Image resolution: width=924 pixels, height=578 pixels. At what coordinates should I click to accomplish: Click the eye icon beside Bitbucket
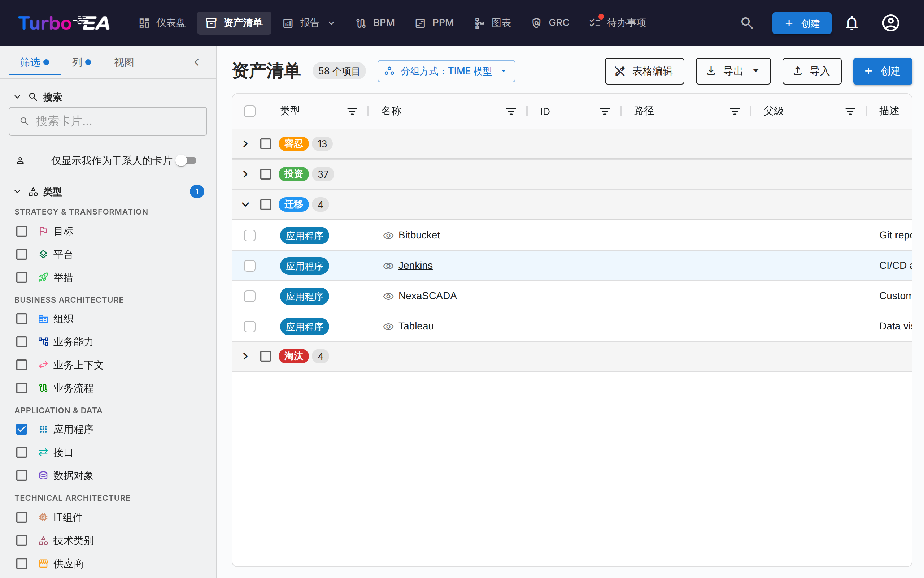click(x=388, y=236)
